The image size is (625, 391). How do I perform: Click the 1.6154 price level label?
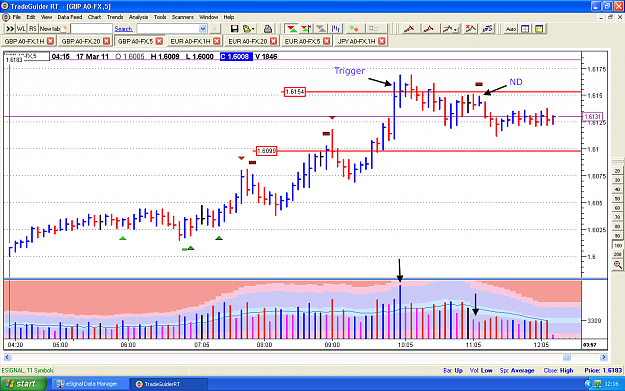pyautogui.click(x=295, y=92)
